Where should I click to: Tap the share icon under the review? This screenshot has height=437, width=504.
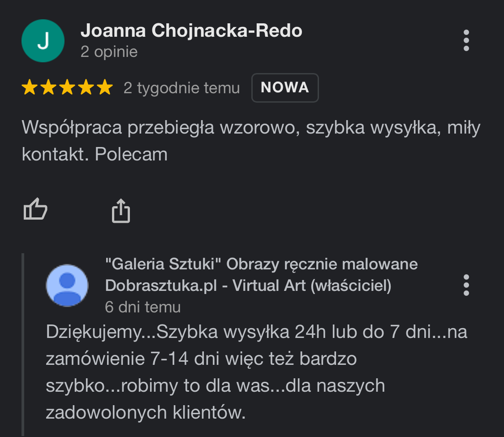tap(121, 211)
